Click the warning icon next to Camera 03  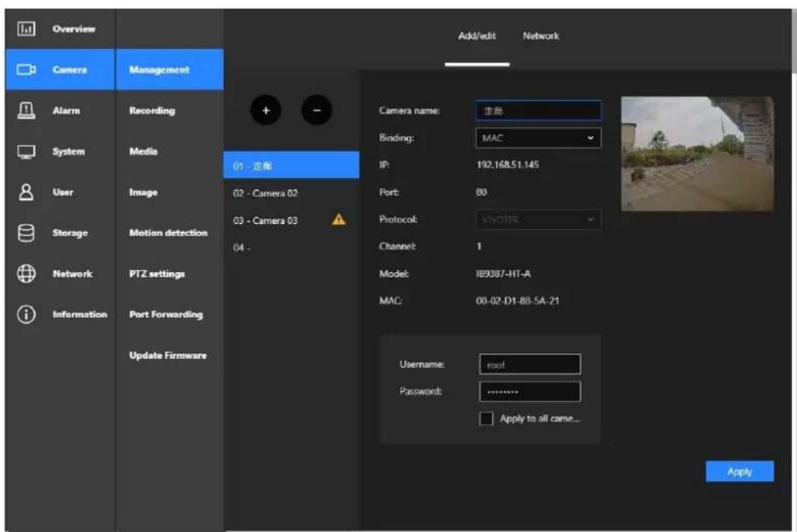[x=339, y=219]
